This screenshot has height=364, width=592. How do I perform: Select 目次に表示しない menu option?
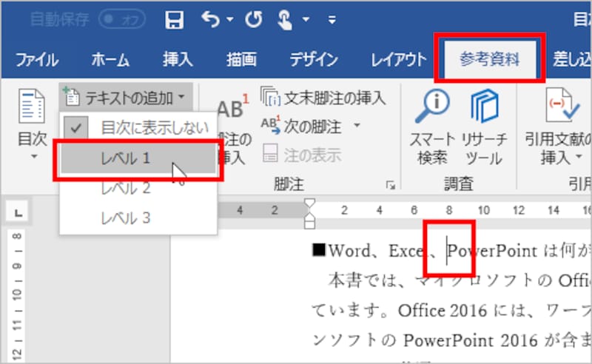click(x=139, y=129)
